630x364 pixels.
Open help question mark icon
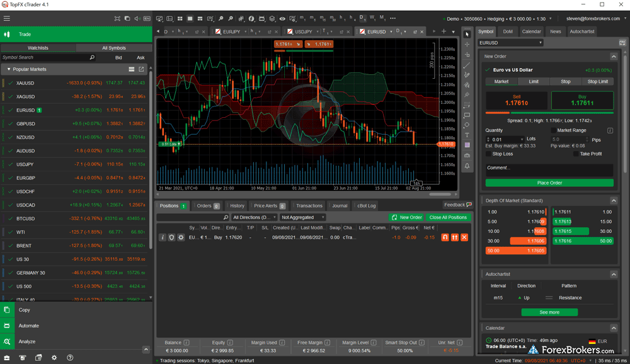(70, 358)
